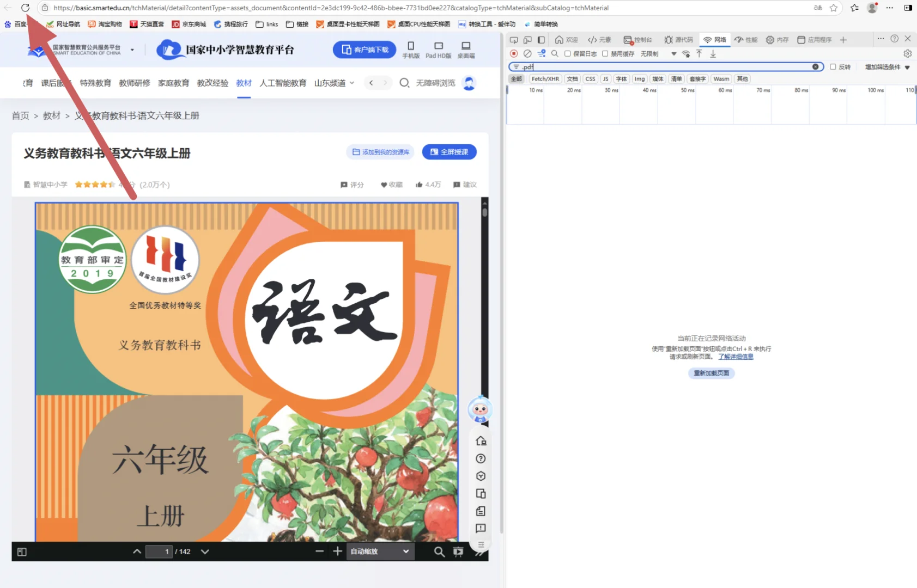
Task: Open throttling 无限制 dropdown
Action: point(658,53)
